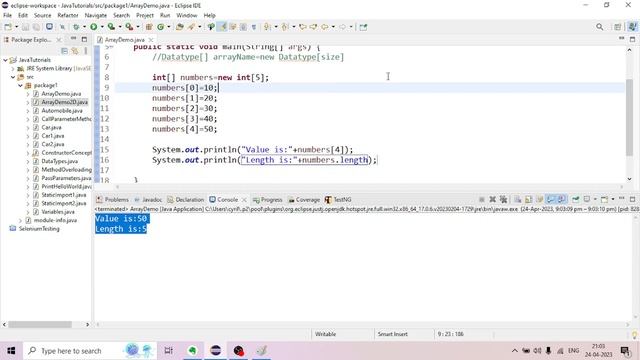Click Collapse All in Package Explorer
This screenshot has width=640, height=360.
64,51
